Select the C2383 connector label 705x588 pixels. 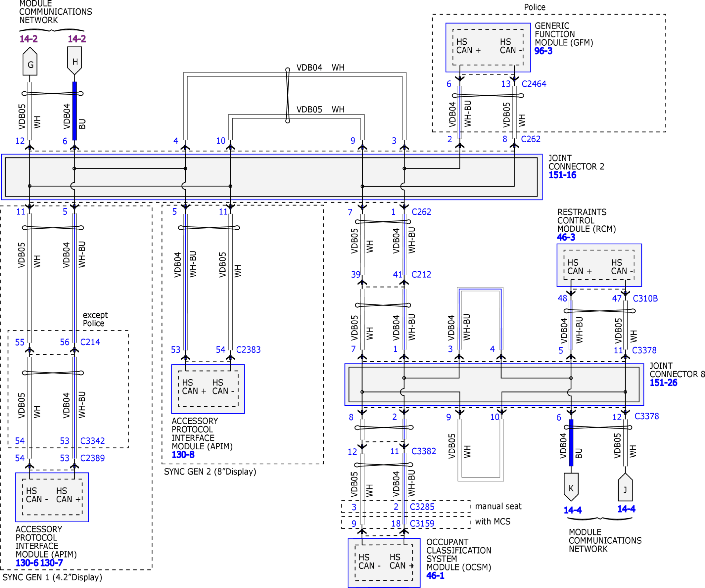click(x=249, y=350)
